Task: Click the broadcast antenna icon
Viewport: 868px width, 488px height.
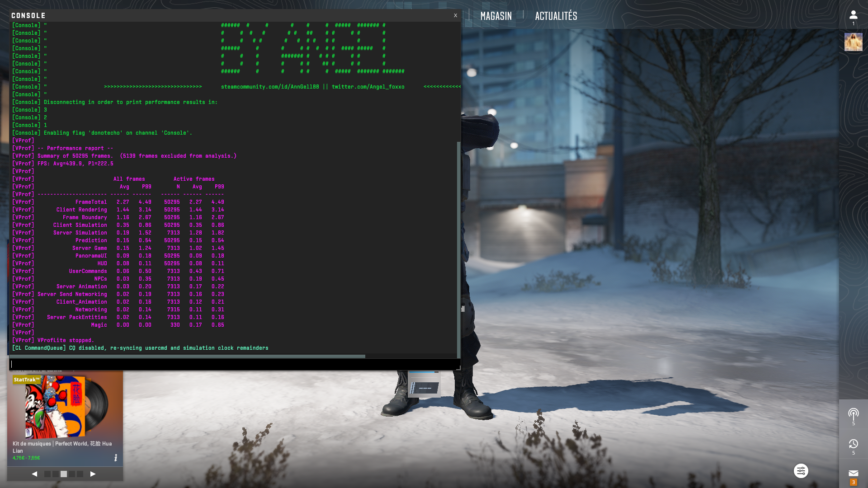Action: (x=853, y=414)
